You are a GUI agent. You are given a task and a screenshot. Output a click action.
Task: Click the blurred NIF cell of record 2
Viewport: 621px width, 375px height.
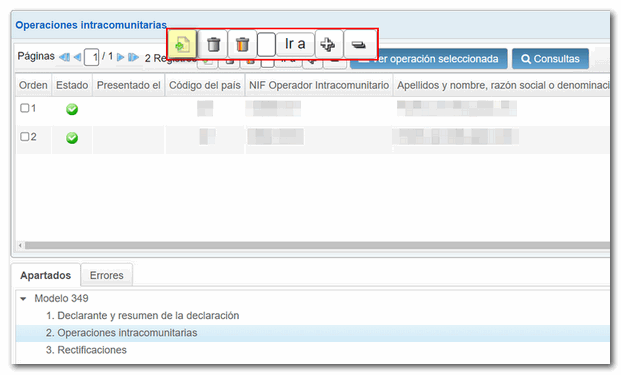(276, 137)
